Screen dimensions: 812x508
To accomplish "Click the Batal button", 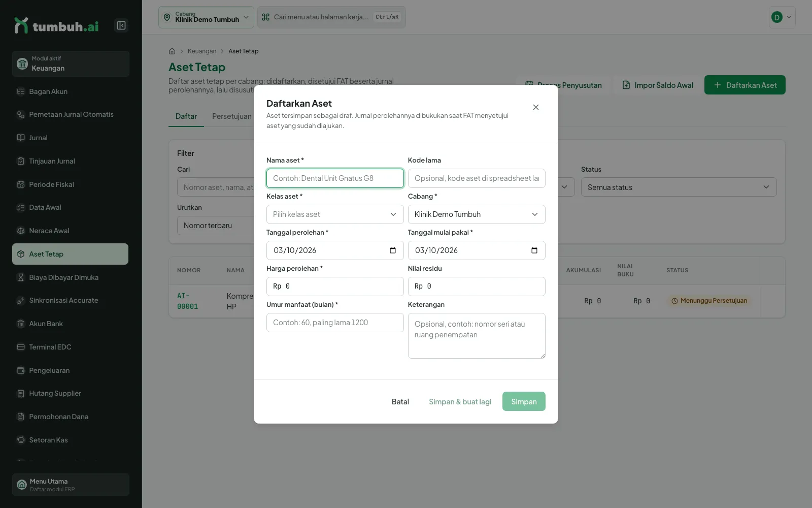I will (400, 401).
